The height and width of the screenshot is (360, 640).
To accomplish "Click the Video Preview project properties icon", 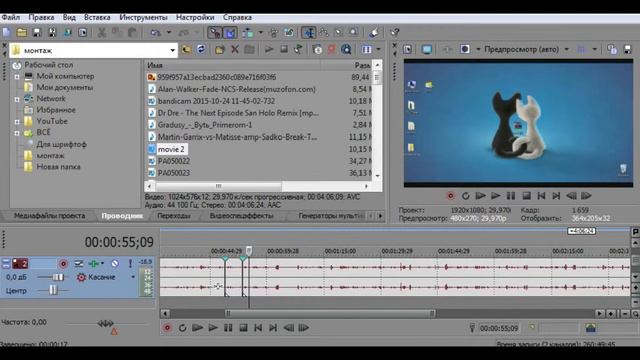I will (x=408, y=49).
